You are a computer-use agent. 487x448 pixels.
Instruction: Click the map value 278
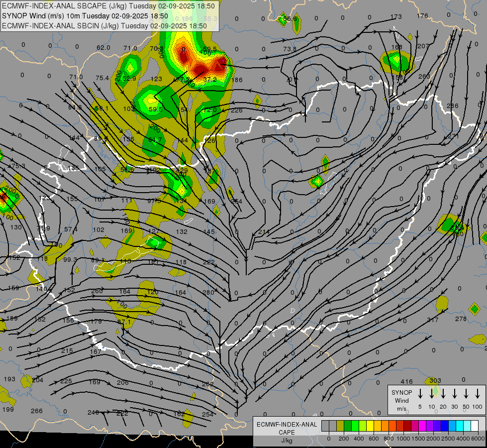point(461,319)
